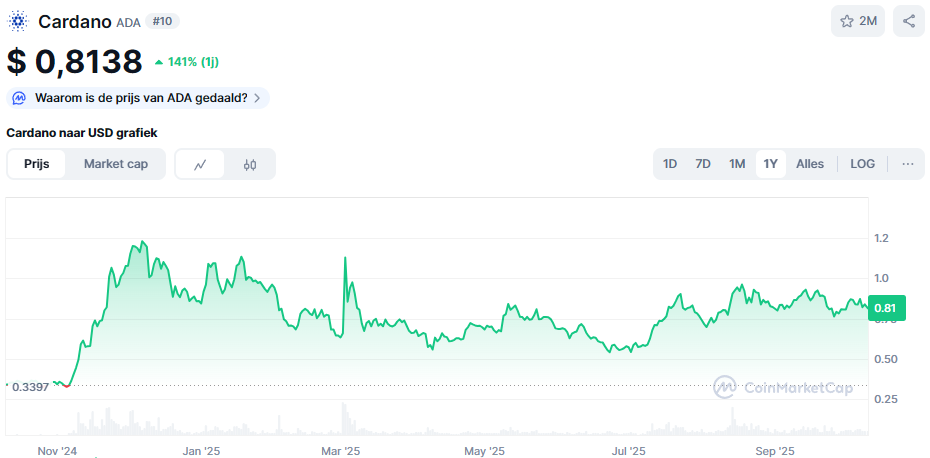Viewport: 930px width, 458px height.
Task: Add Cardano to watchlist with star button
Action: point(857,21)
